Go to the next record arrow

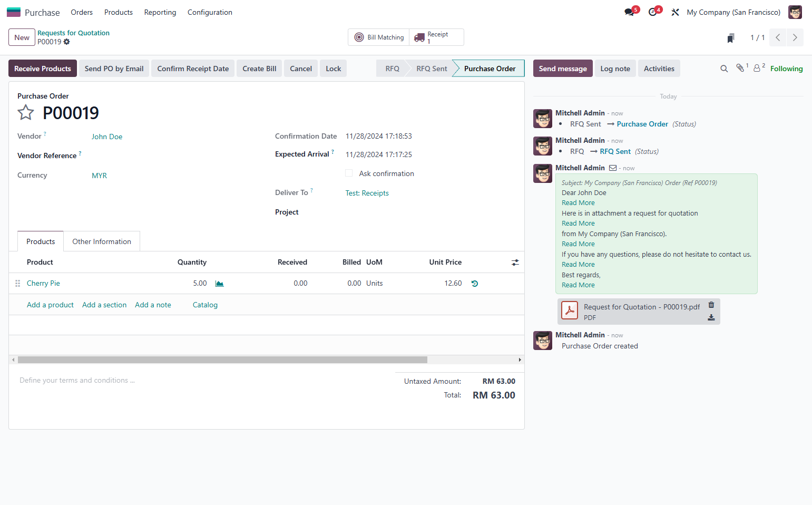pyautogui.click(x=795, y=37)
